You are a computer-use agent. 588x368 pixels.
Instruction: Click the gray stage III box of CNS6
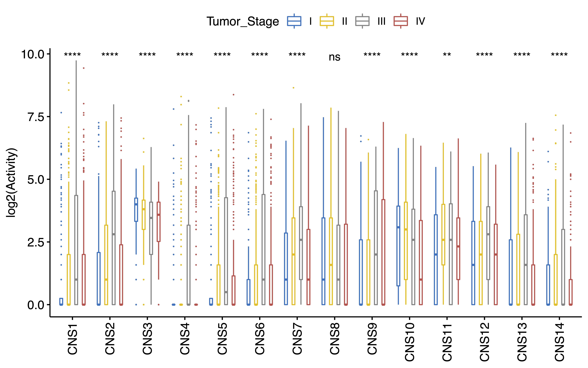tap(263, 249)
